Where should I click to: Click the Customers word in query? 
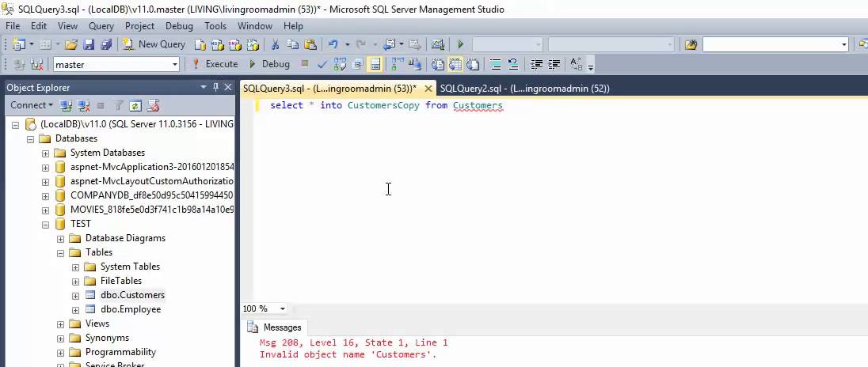pyautogui.click(x=478, y=105)
